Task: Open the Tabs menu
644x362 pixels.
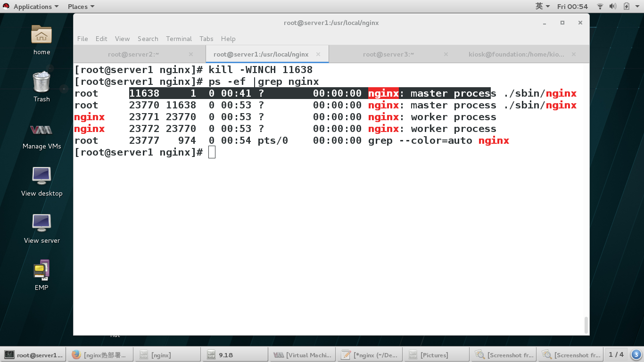Action: (x=206, y=39)
